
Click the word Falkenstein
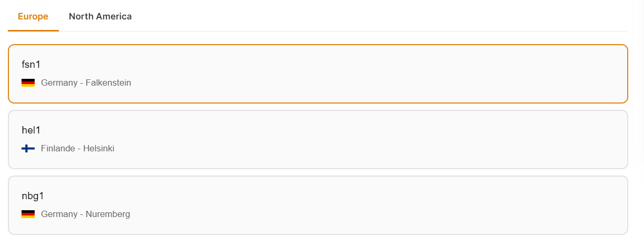pos(108,83)
